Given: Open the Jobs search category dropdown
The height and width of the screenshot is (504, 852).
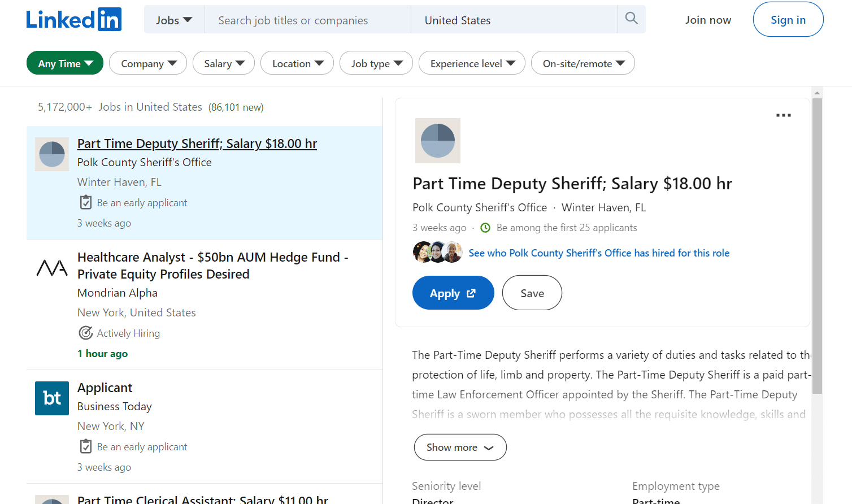Looking at the screenshot, I should [174, 20].
